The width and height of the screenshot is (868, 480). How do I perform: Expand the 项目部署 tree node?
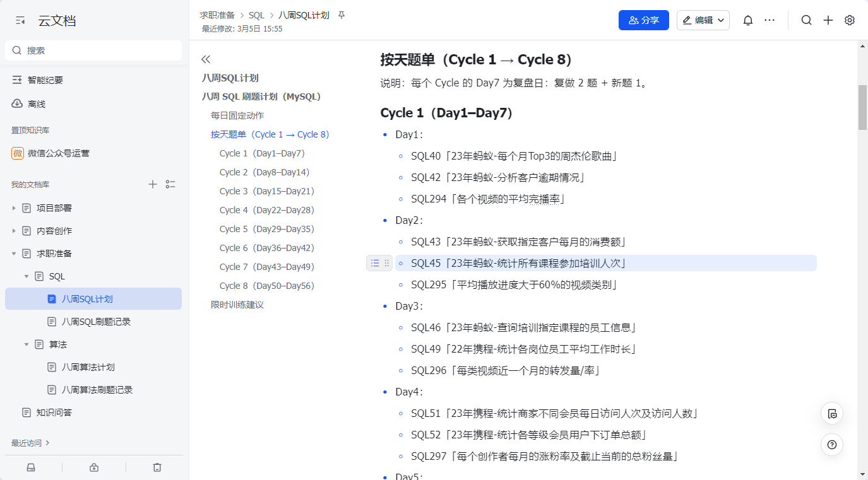pyautogui.click(x=14, y=208)
